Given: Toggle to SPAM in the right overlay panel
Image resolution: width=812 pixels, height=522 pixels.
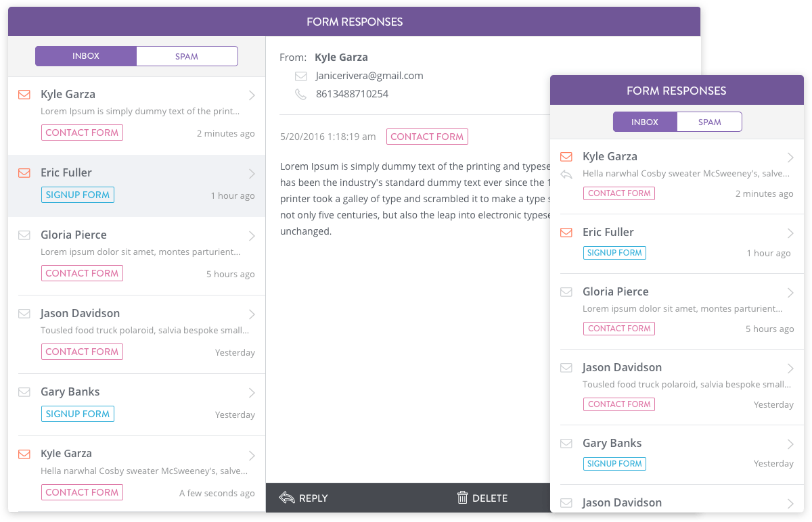Looking at the screenshot, I should [x=709, y=122].
